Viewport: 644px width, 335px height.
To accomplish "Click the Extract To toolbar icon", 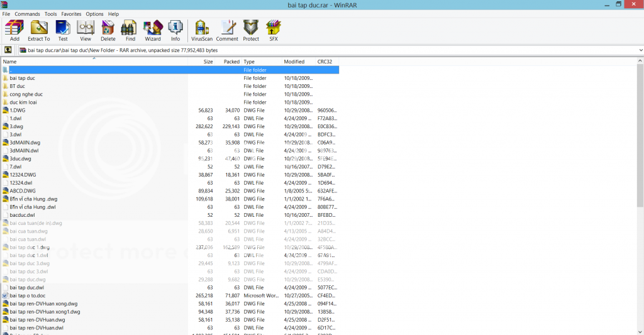I will point(39,30).
